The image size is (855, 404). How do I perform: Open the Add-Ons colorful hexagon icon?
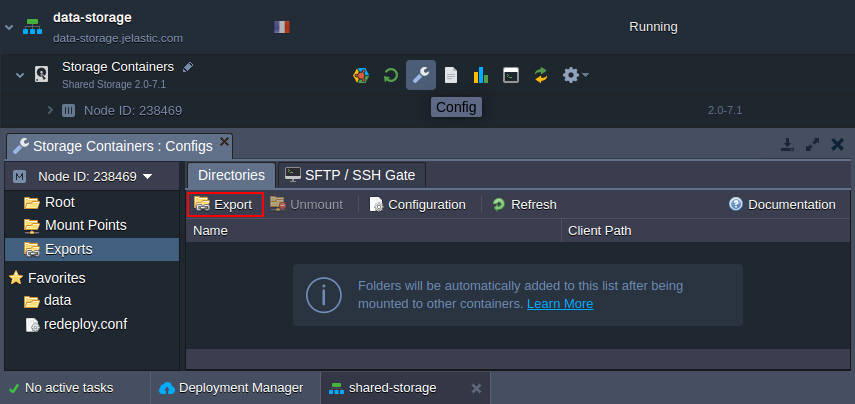pos(360,75)
